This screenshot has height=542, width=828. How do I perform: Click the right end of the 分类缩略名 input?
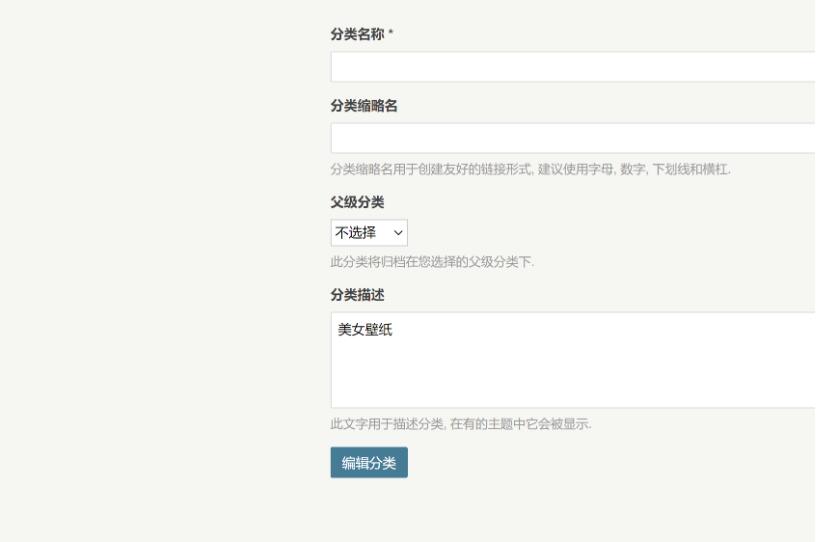click(800, 138)
